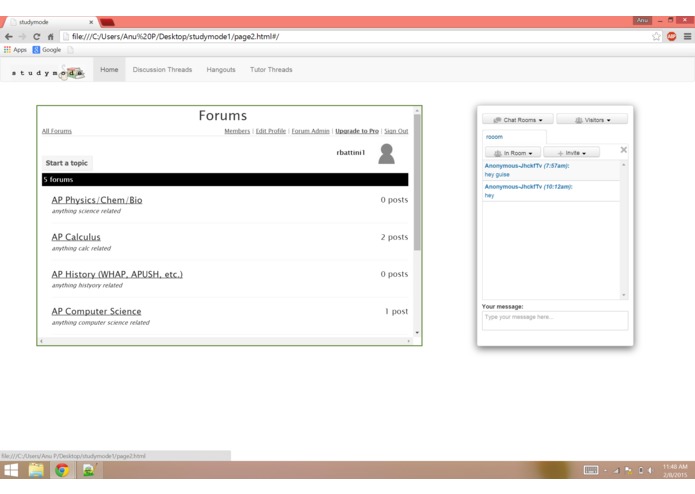The width and height of the screenshot is (695, 494).
Task: Click the '5 forums' header bar
Action: pyautogui.click(x=225, y=179)
